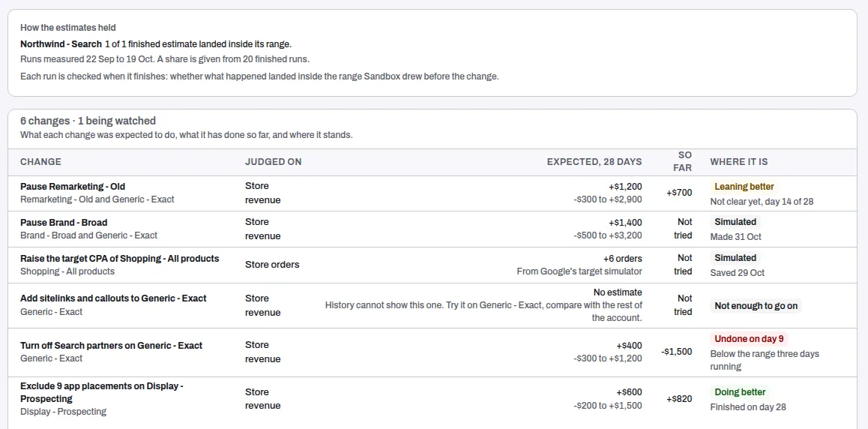Screen dimensions: 868x429
Task: Click the 'Simulated' badge in Raise the target CPA row
Action: pyautogui.click(x=735, y=258)
